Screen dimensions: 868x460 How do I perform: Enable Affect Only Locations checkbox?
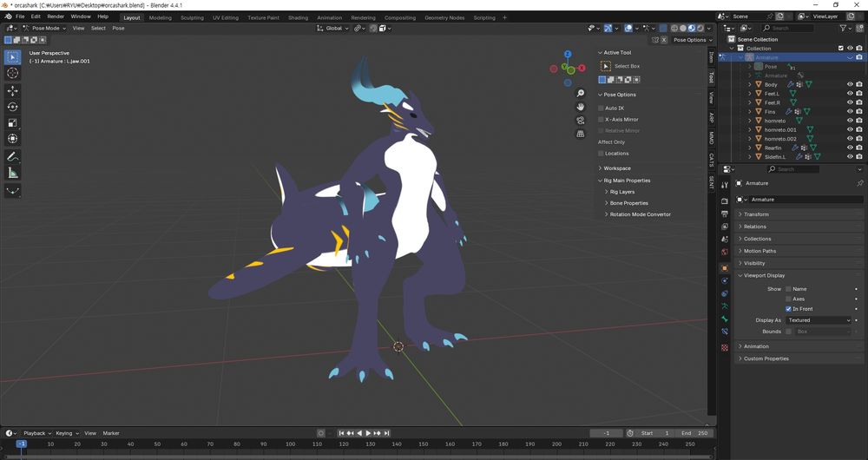[601, 154]
